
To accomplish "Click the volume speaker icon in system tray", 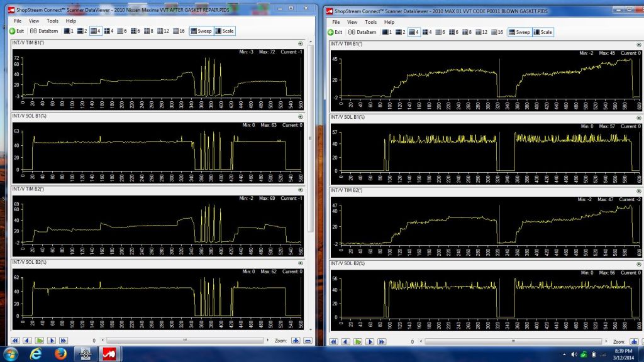I will click(x=574, y=354).
